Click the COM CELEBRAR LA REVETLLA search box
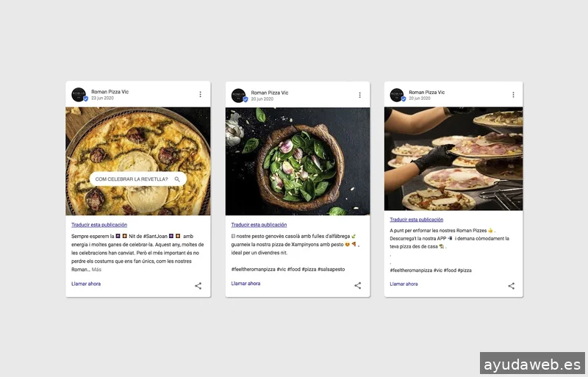The width and height of the screenshot is (588, 377). pyautogui.click(x=138, y=179)
